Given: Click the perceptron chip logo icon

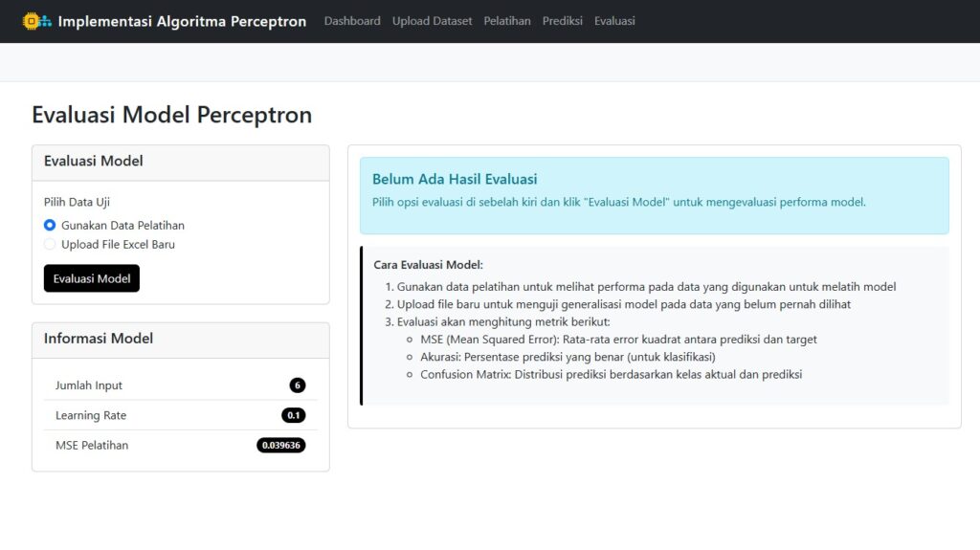Looking at the screenshot, I should tap(37, 21).
